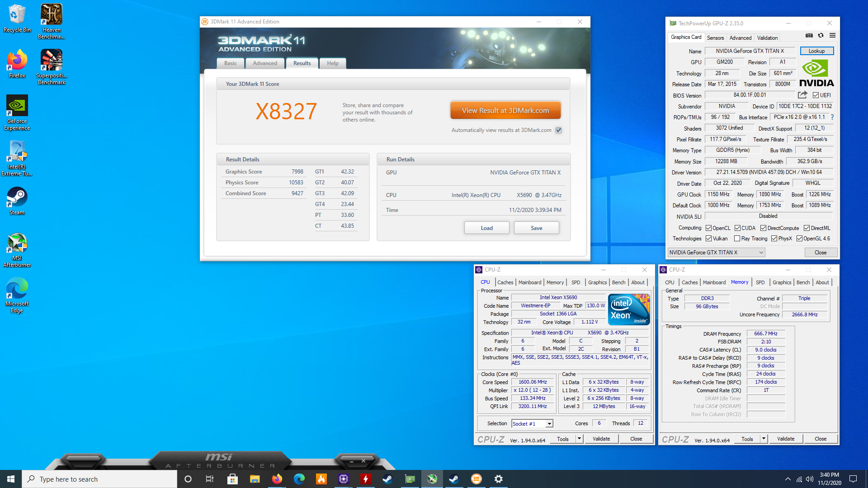Open the SPD tab in right CPU-Z
This screenshot has width=868, height=488.
pyautogui.click(x=760, y=282)
